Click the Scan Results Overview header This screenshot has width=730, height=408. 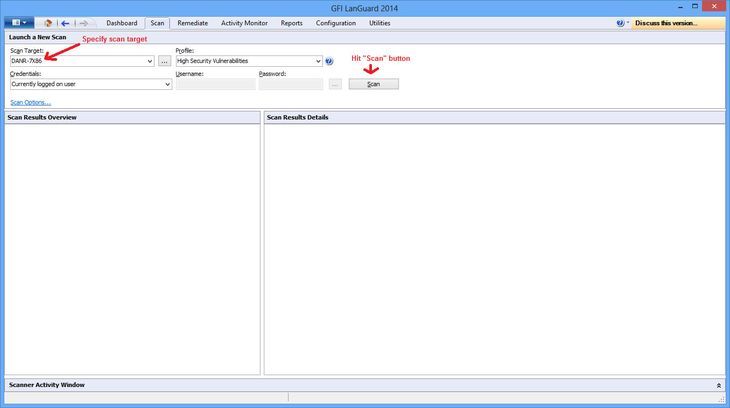42,117
